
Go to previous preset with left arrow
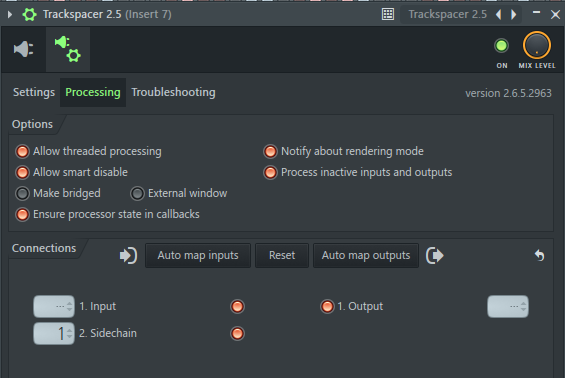click(499, 14)
